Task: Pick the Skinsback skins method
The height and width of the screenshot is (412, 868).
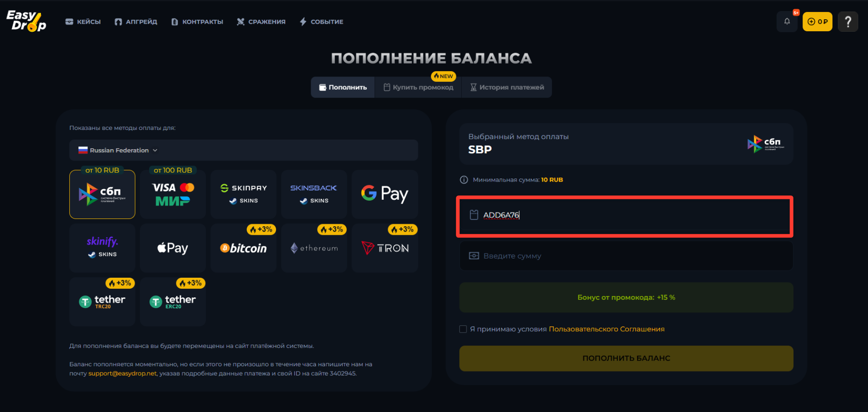Action: coord(314,194)
